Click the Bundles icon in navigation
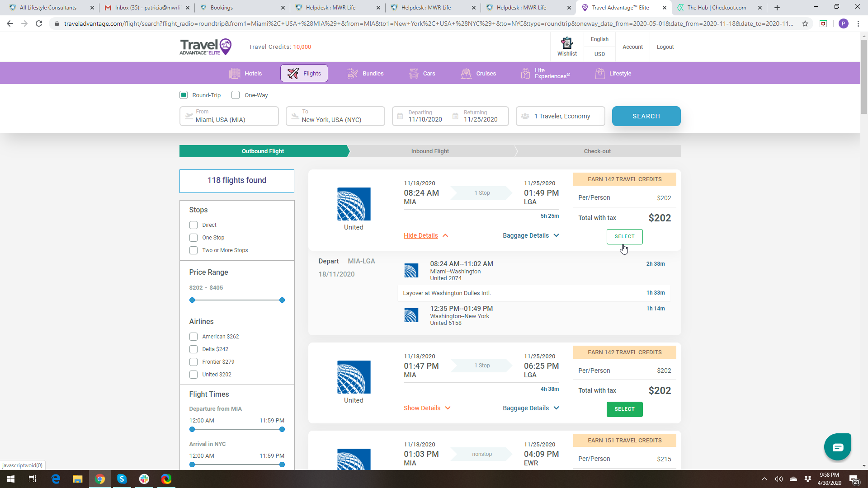Screen dimensions: 868x488 (x=352, y=73)
